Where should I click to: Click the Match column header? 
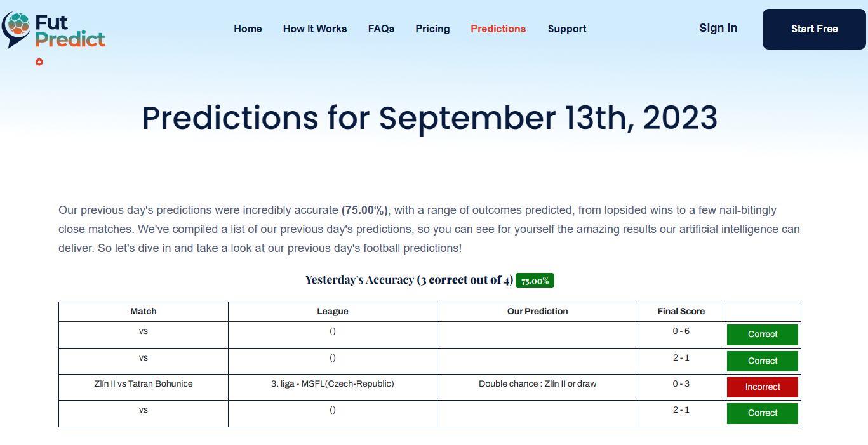point(144,311)
